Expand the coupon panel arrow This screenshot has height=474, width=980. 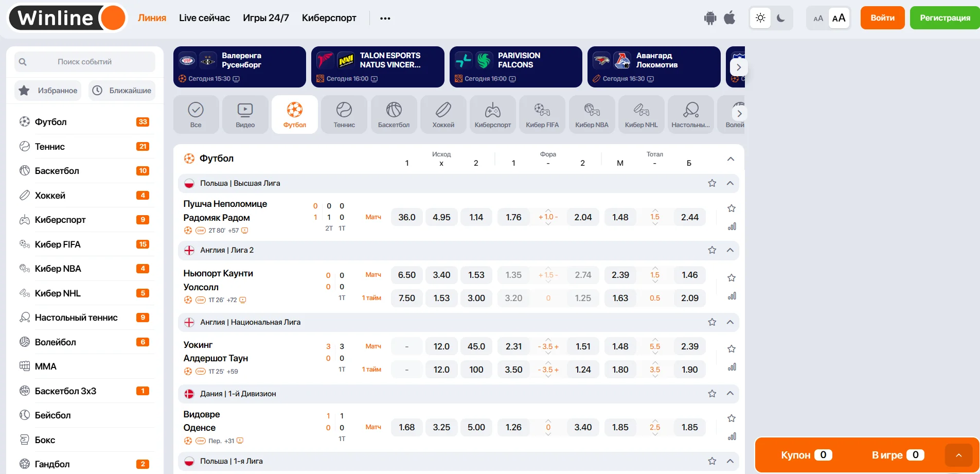tap(958, 455)
